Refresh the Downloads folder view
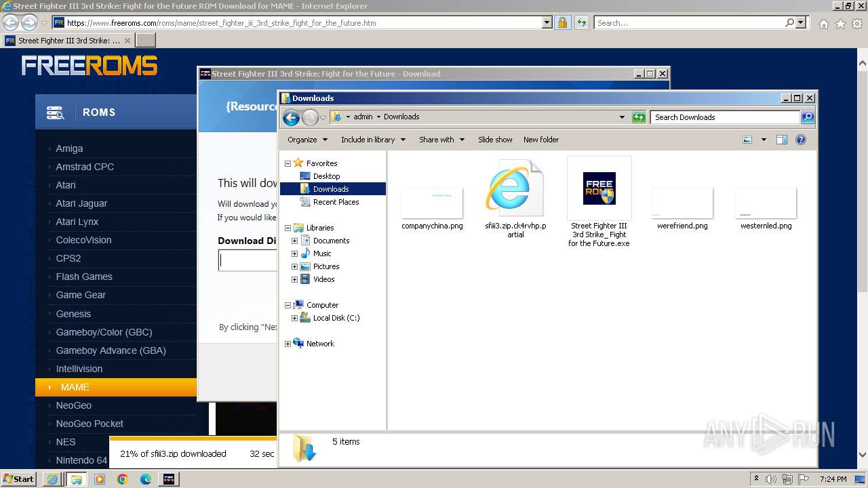Viewport: 868px width, 488px height. coord(639,117)
